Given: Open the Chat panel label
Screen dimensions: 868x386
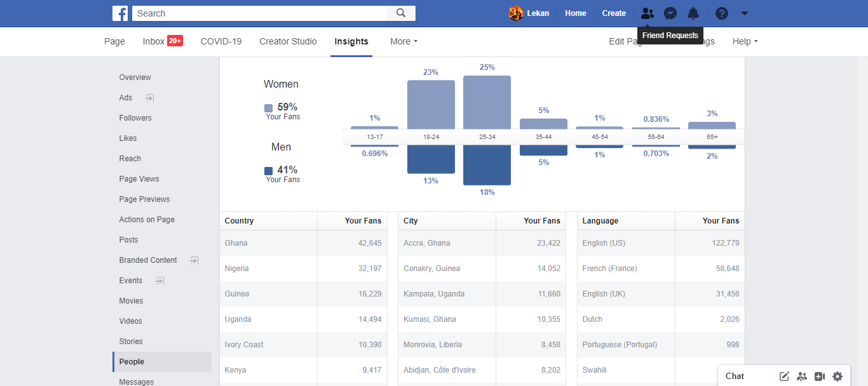Looking at the screenshot, I should click(x=735, y=376).
